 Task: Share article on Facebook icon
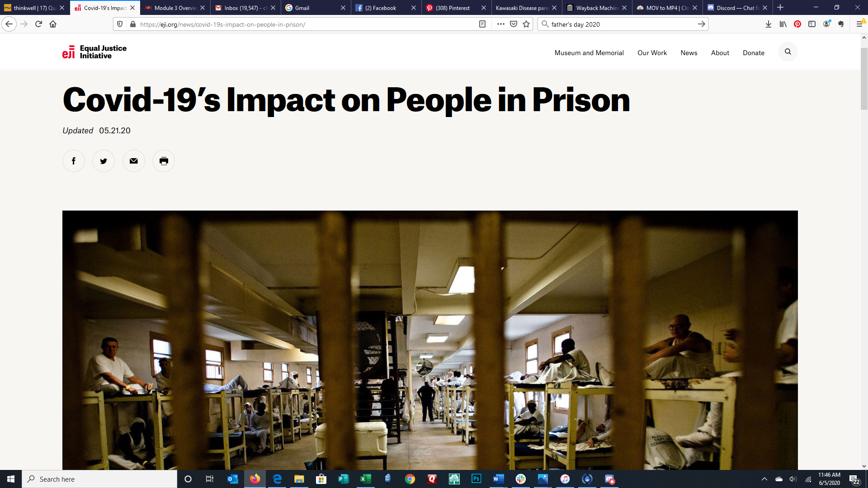click(x=73, y=161)
